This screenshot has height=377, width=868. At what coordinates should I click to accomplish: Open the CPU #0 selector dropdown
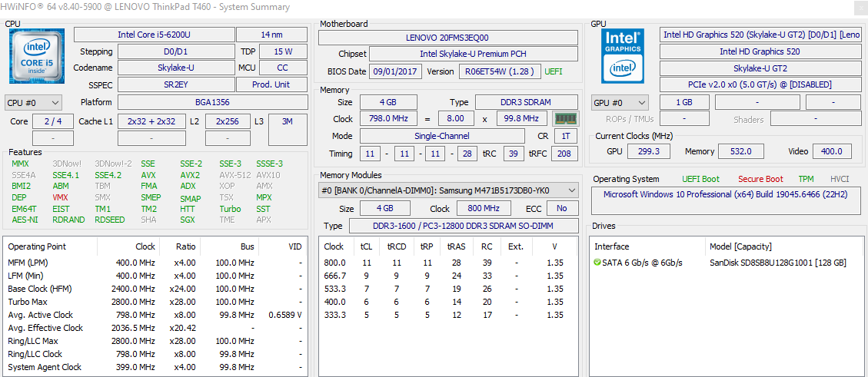(x=34, y=103)
